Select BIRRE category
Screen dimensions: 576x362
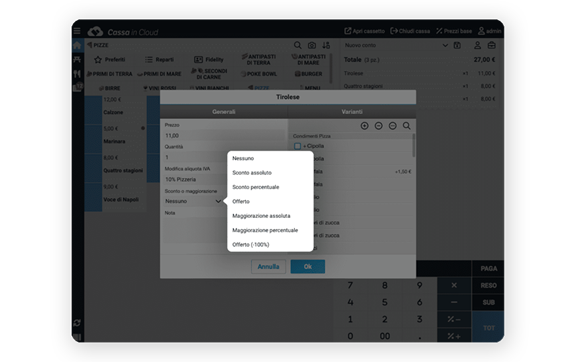coord(109,88)
